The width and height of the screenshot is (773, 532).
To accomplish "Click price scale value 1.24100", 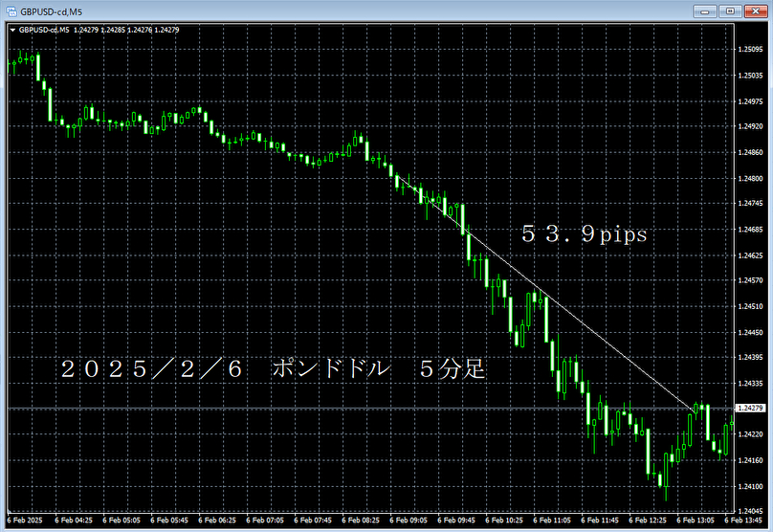I will click(x=750, y=486).
